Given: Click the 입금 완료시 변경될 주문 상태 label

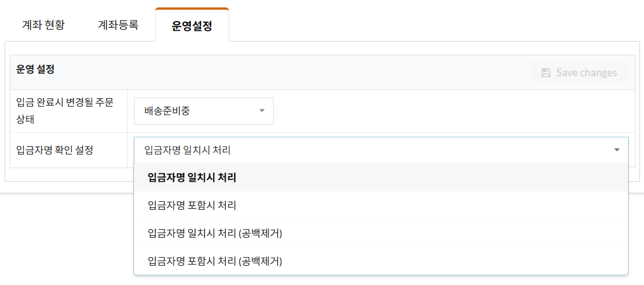Looking at the screenshot, I should [x=65, y=111].
